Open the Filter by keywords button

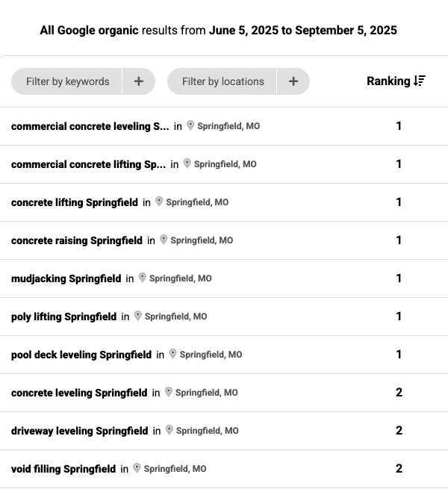click(67, 81)
